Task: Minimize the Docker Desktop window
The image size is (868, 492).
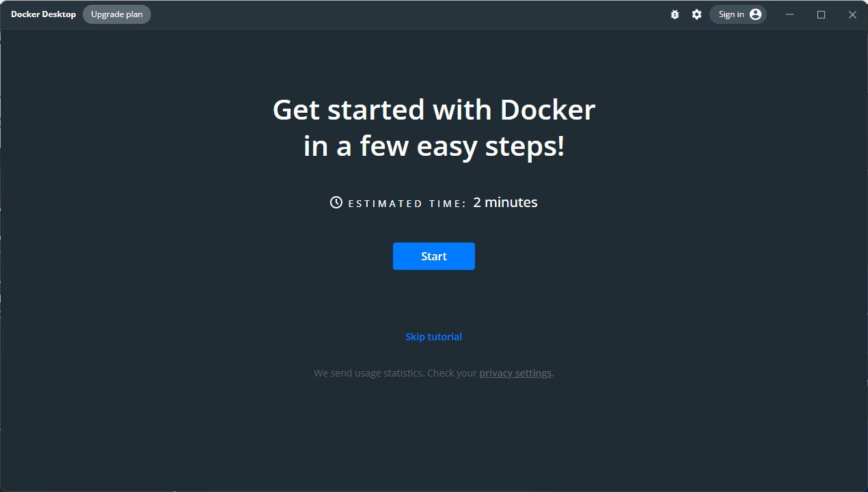Action: pyautogui.click(x=789, y=14)
